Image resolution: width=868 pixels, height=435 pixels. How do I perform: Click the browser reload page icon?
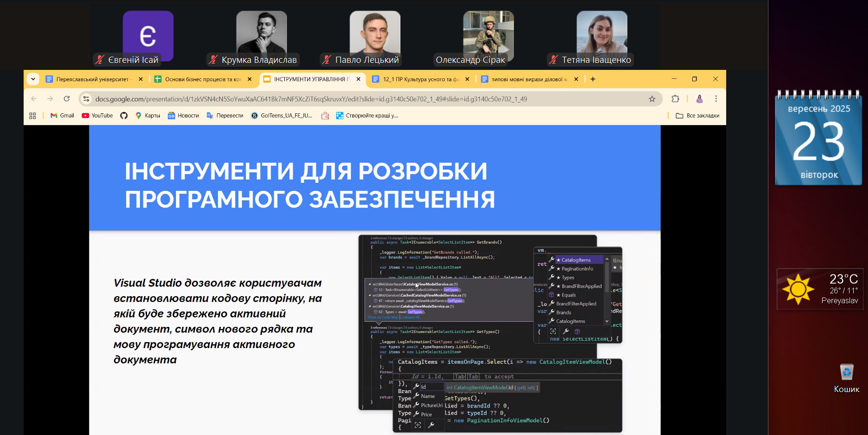[67, 99]
